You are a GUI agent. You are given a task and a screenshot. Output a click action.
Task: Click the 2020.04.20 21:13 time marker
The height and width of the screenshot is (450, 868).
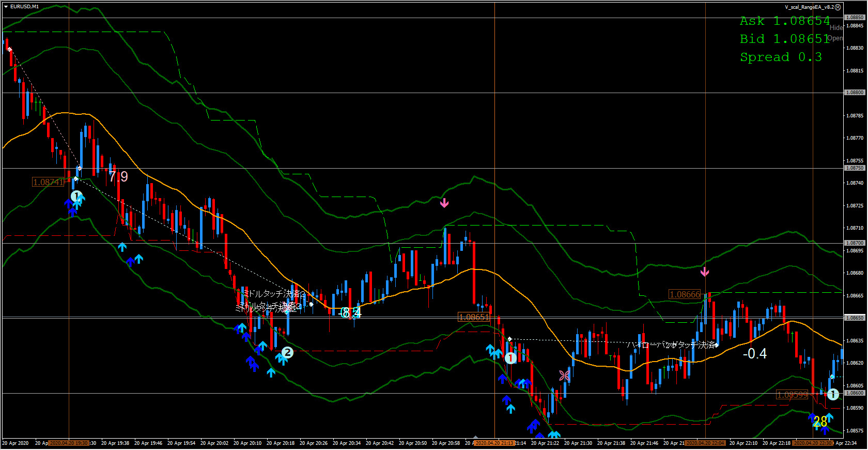click(x=494, y=443)
